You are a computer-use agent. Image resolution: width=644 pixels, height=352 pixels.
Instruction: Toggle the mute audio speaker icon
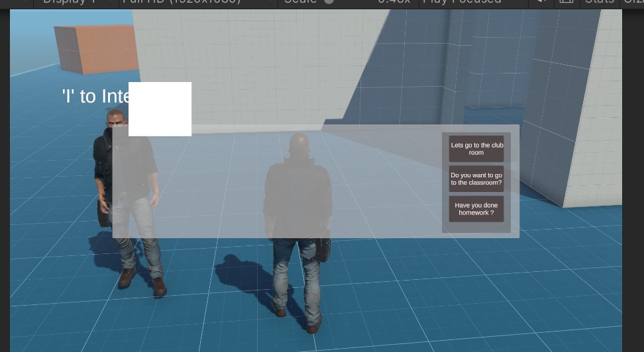[x=541, y=2]
